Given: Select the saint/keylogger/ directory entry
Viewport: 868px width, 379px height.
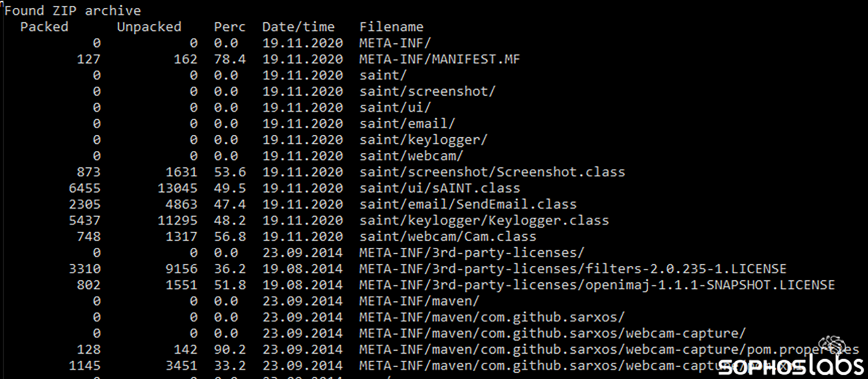Looking at the screenshot, I should pos(423,140).
